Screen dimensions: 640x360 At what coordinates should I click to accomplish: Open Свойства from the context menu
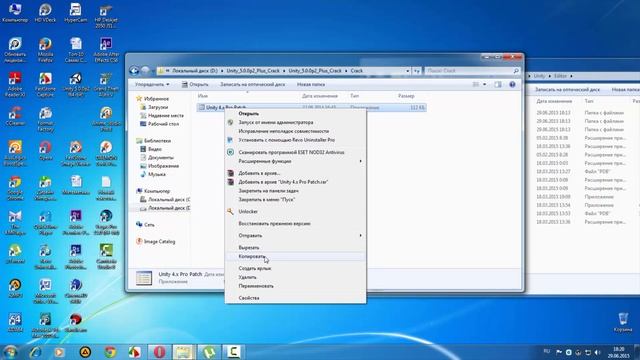[295, 298]
